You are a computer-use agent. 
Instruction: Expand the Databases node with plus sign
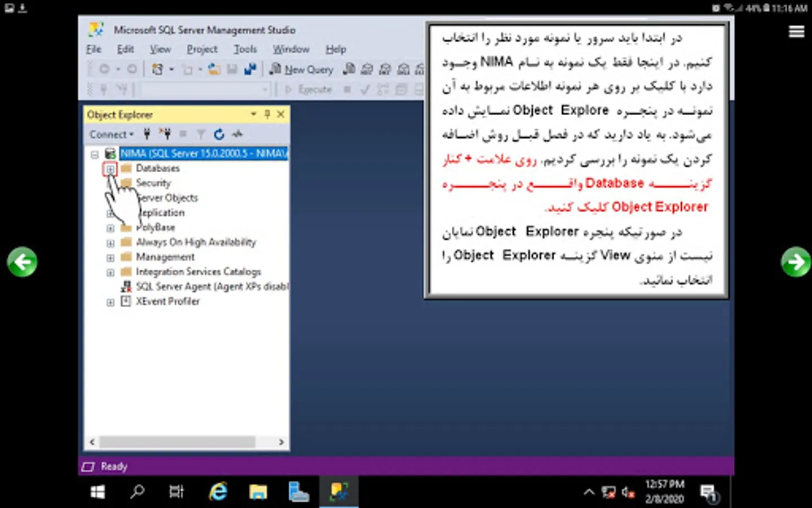coord(110,169)
